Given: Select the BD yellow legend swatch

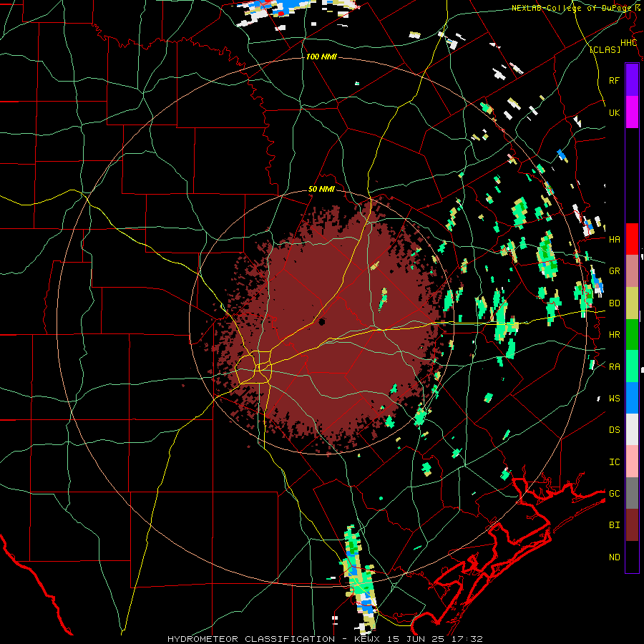Looking at the screenshot, I should [632, 303].
